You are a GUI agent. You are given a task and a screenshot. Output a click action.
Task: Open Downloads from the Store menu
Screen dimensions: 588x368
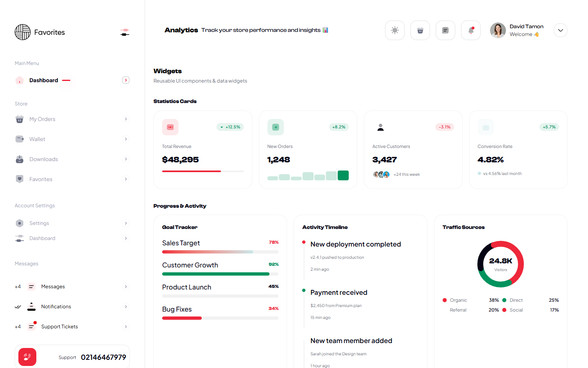pyautogui.click(x=44, y=159)
